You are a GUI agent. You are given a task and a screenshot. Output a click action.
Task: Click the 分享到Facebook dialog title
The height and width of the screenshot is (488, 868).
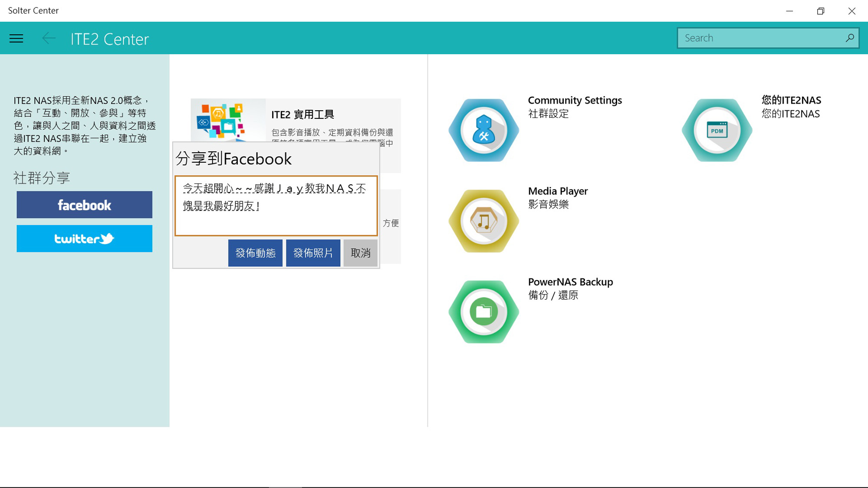coord(233,159)
